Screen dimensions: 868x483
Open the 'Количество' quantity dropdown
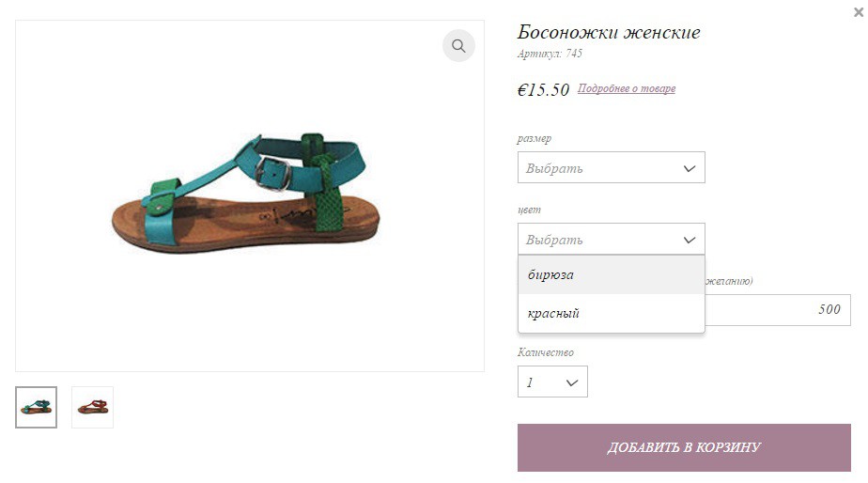tap(552, 382)
